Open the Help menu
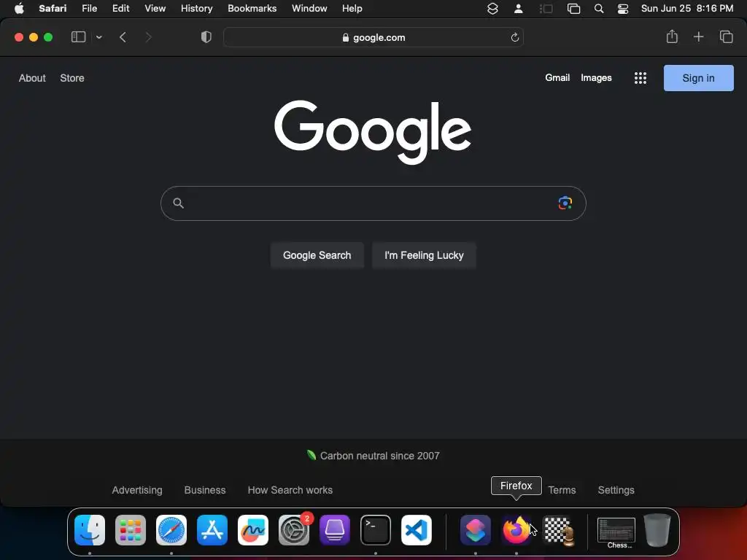This screenshot has width=747, height=560. (352, 9)
